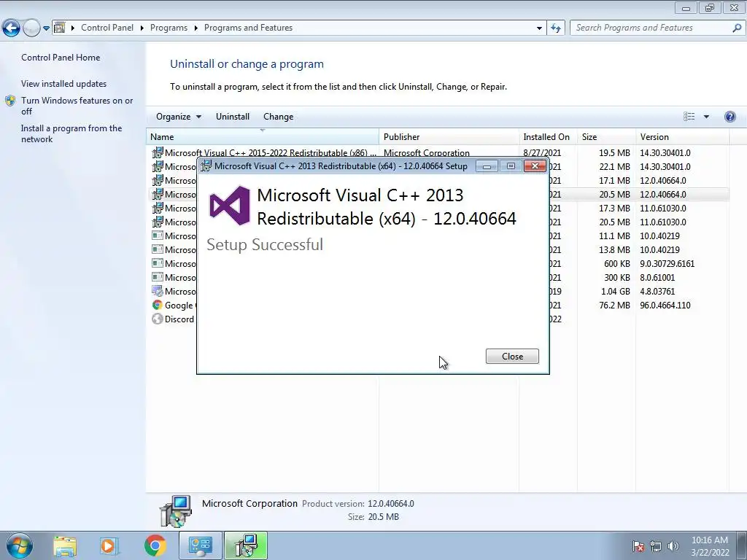This screenshot has width=747, height=560.
Task: Sort list by the Publisher column header
Action: click(449, 136)
